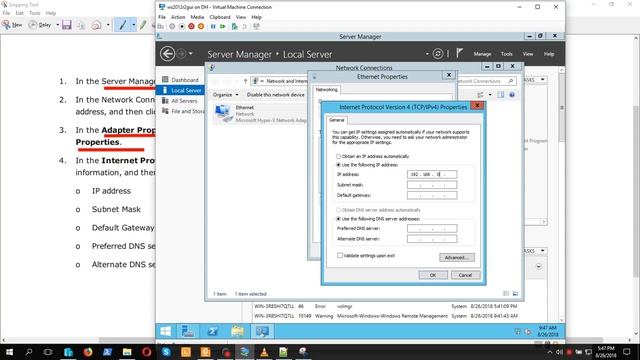Click Disable this network device
Screen dimensions: 640x360
[x=276, y=95]
